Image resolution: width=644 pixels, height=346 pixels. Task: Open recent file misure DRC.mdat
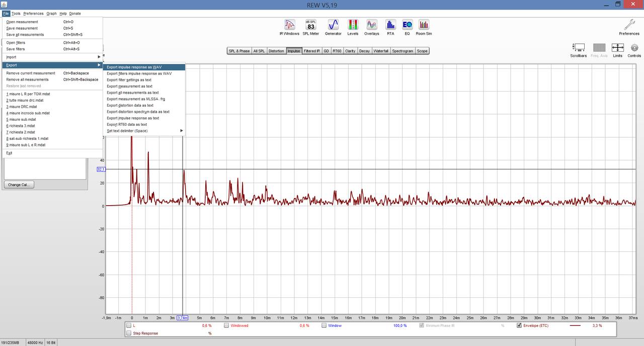pyautogui.click(x=52, y=107)
